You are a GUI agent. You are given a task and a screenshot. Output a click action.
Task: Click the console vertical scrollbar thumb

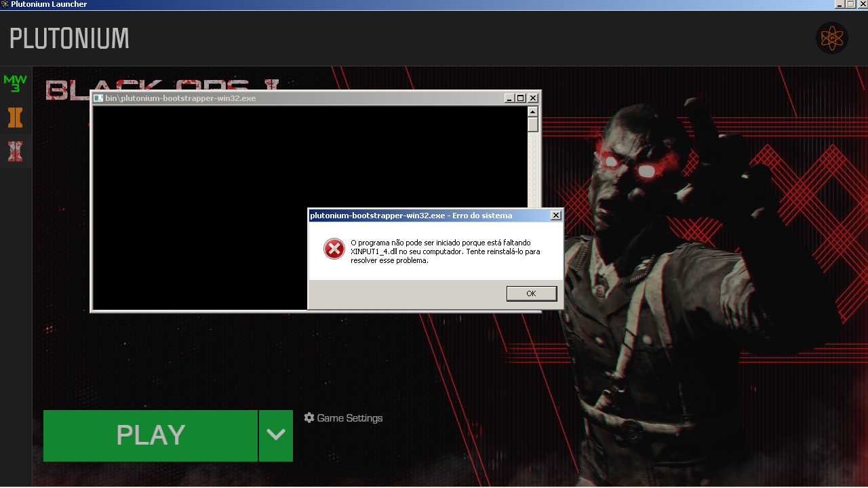(533, 125)
